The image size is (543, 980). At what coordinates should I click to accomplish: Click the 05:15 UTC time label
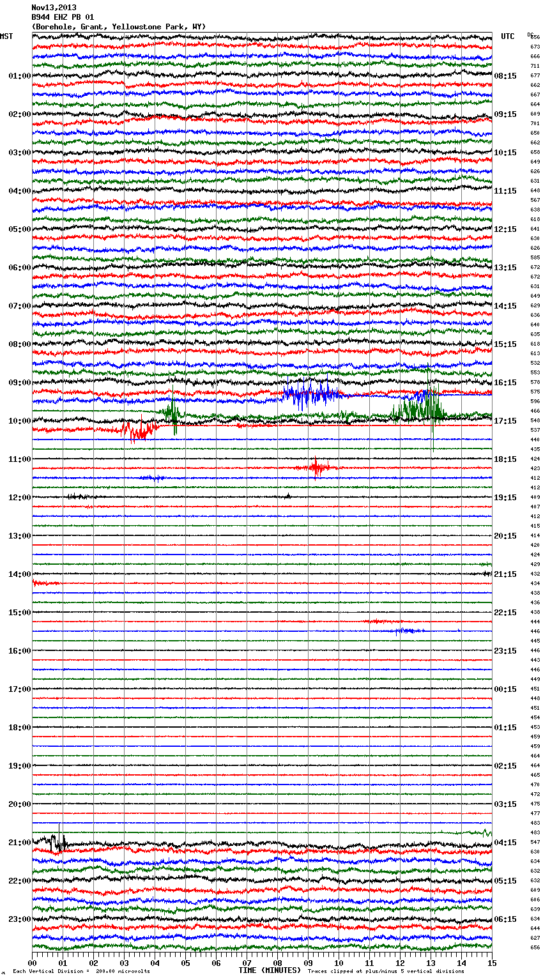505,881
